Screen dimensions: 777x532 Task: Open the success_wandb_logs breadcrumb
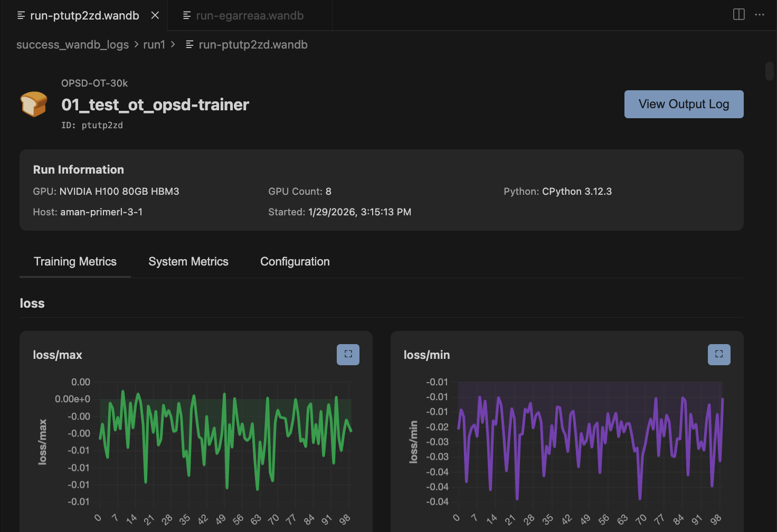(x=73, y=44)
